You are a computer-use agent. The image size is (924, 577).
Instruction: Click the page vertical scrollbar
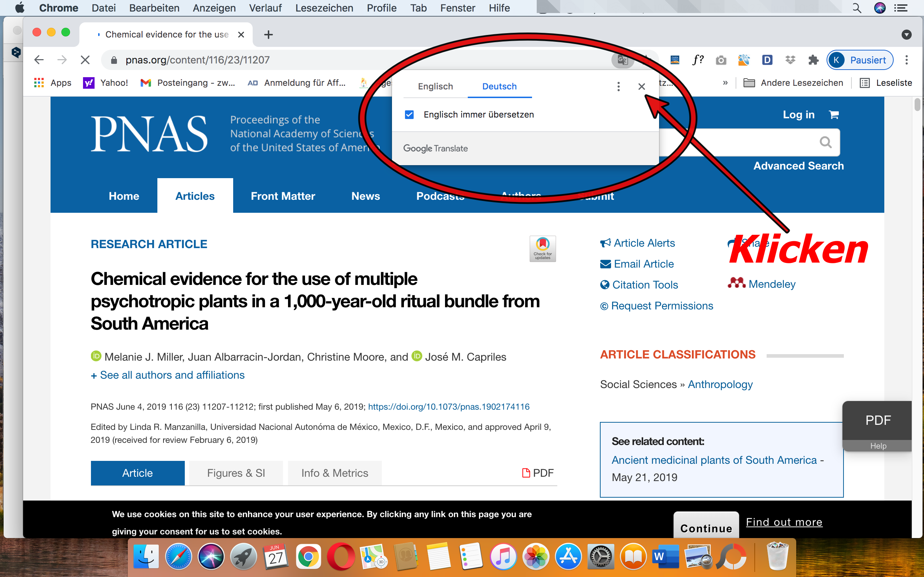click(x=917, y=105)
